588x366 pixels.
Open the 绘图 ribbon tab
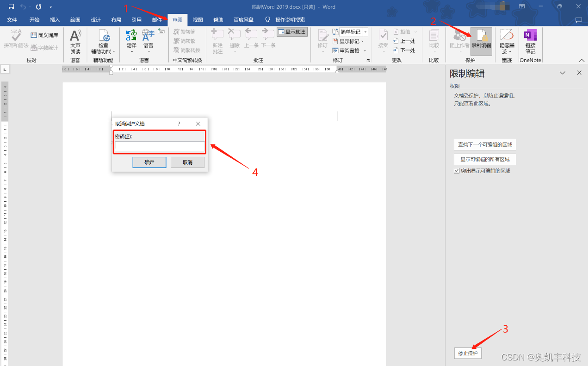[75, 20]
